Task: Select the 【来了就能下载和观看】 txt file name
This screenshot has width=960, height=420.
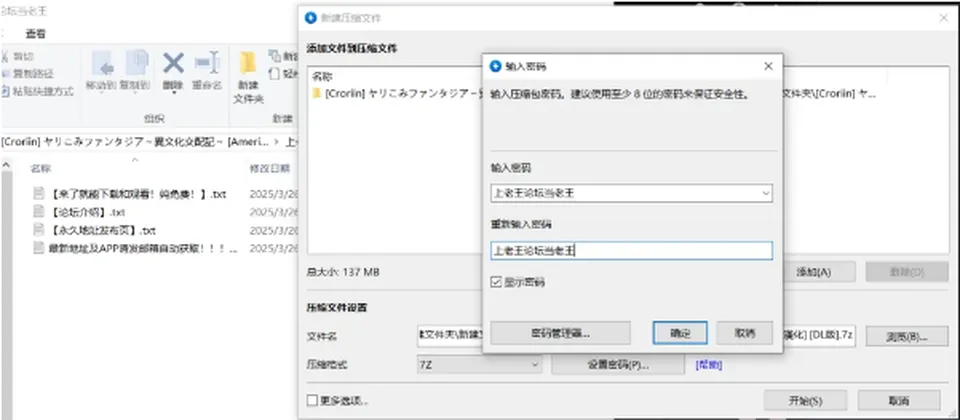Action: pos(138,193)
